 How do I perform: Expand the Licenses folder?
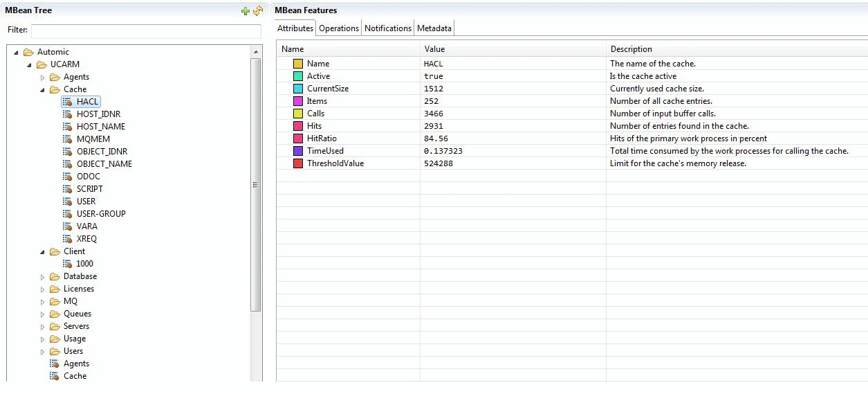pos(42,289)
